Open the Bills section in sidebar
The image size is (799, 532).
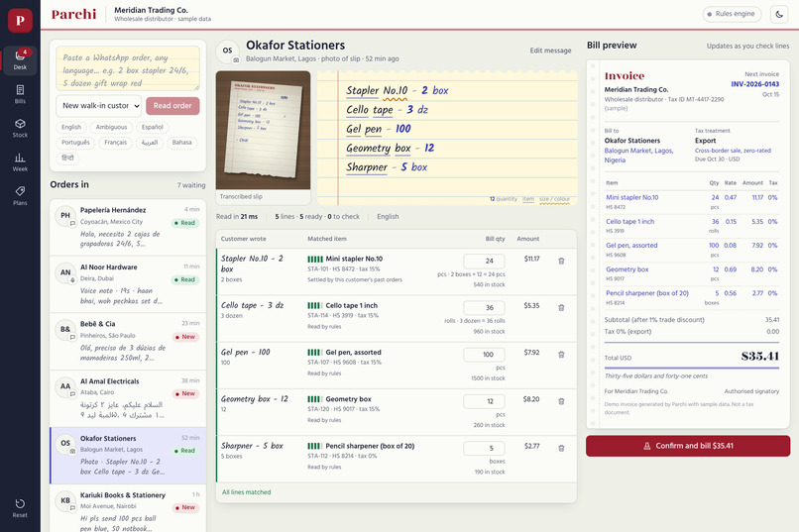pyautogui.click(x=20, y=94)
